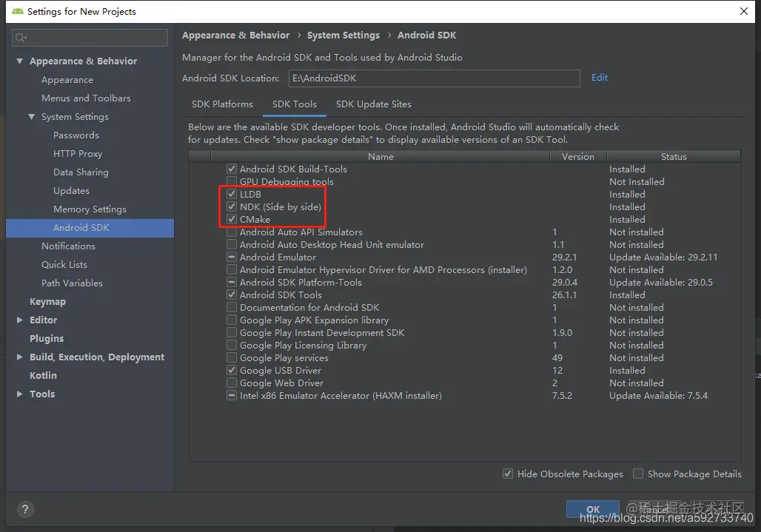Uncheck the Google USB Driver checkbox

click(x=232, y=370)
